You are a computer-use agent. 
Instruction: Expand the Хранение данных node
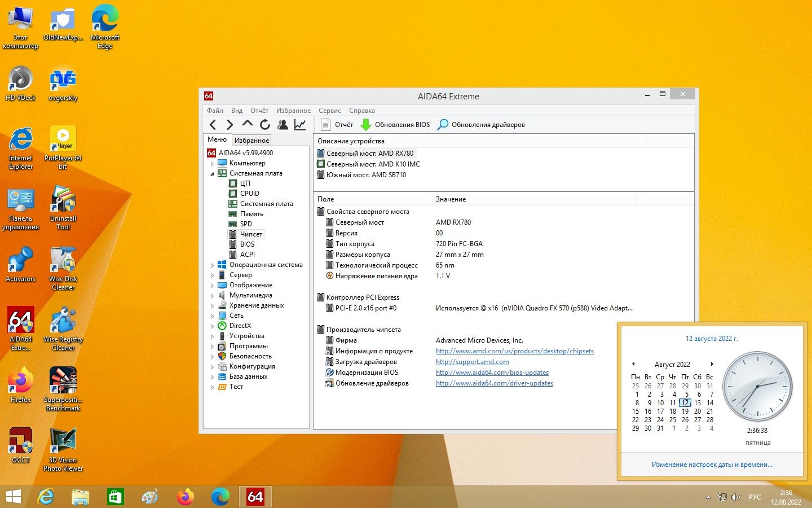[x=213, y=306]
